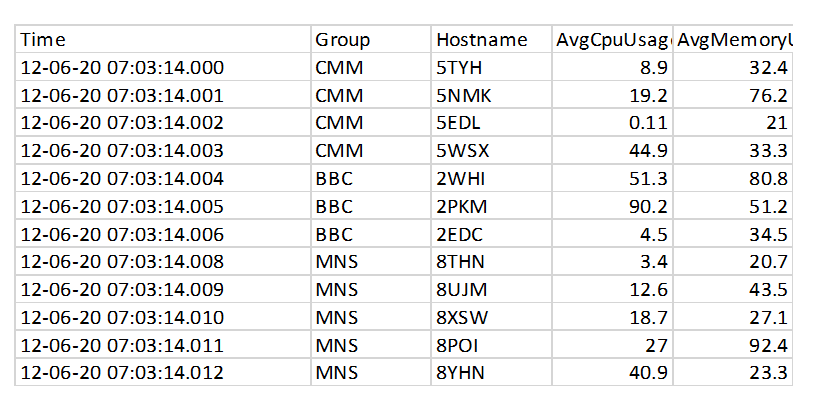Click the CPU value 90.2 cell
814x407 pixels.
[612, 206]
